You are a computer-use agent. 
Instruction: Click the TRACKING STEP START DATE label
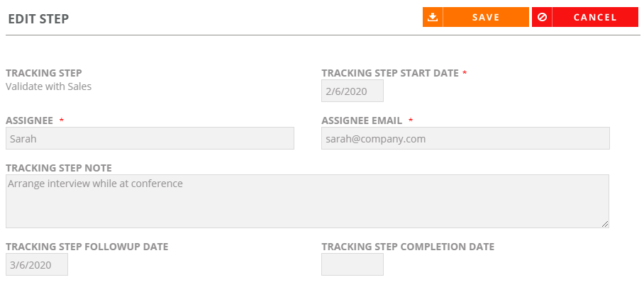pyautogui.click(x=390, y=73)
